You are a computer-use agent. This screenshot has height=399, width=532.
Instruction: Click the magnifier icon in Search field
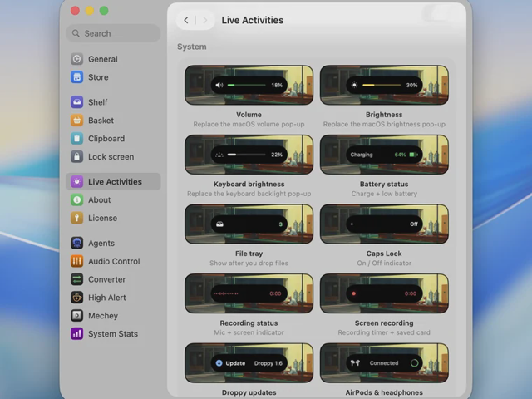[76, 33]
